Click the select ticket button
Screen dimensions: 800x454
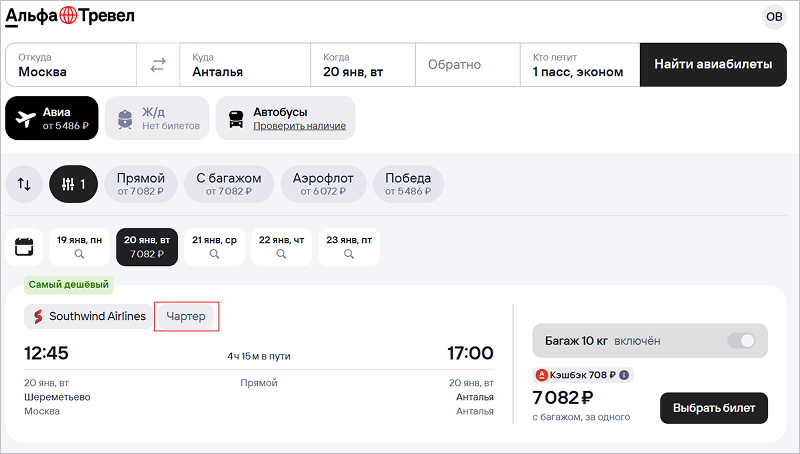coord(714,408)
